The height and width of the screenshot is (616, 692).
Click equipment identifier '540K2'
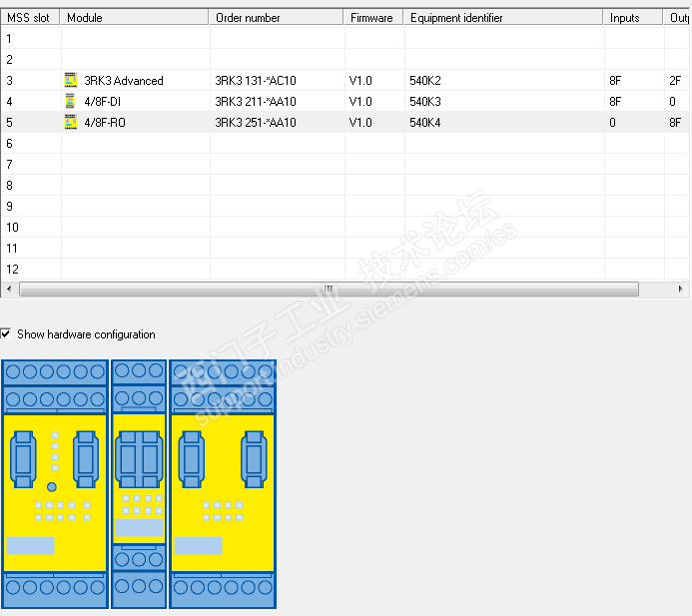(425, 80)
